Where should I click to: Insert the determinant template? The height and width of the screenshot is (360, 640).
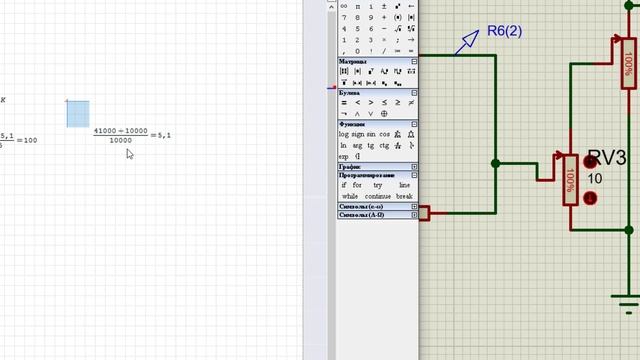coord(358,71)
